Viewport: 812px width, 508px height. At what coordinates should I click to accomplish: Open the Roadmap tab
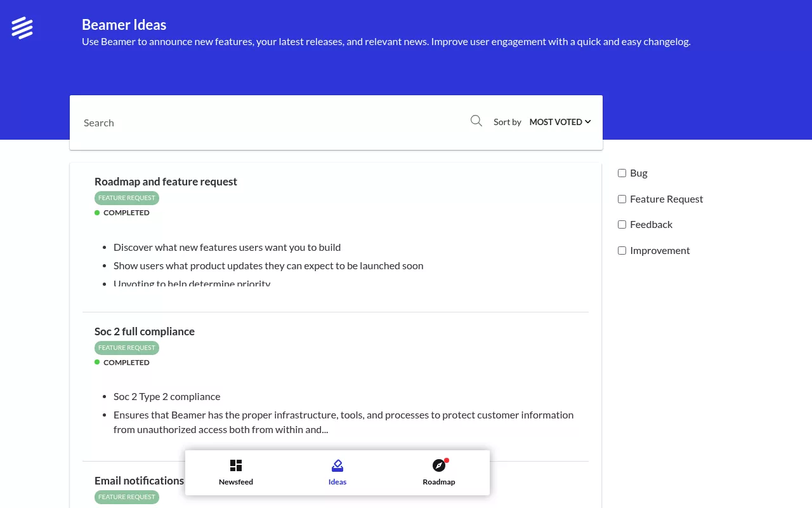point(439,472)
